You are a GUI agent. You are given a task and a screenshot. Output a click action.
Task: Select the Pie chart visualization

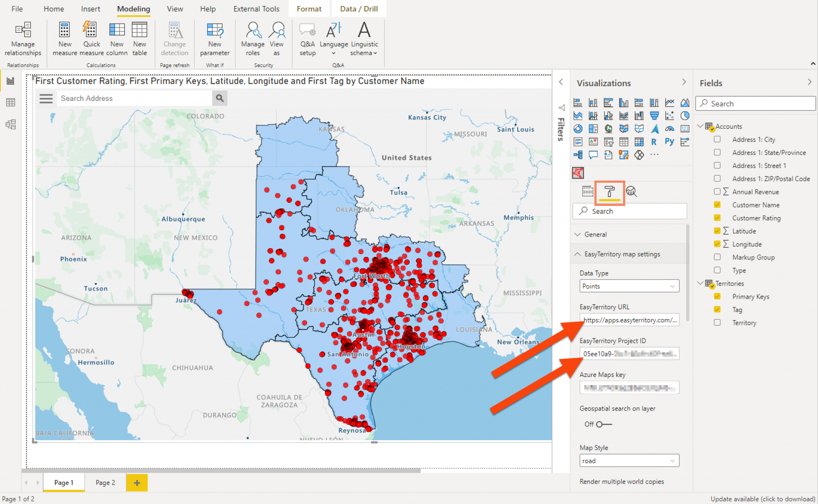pos(685,116)
